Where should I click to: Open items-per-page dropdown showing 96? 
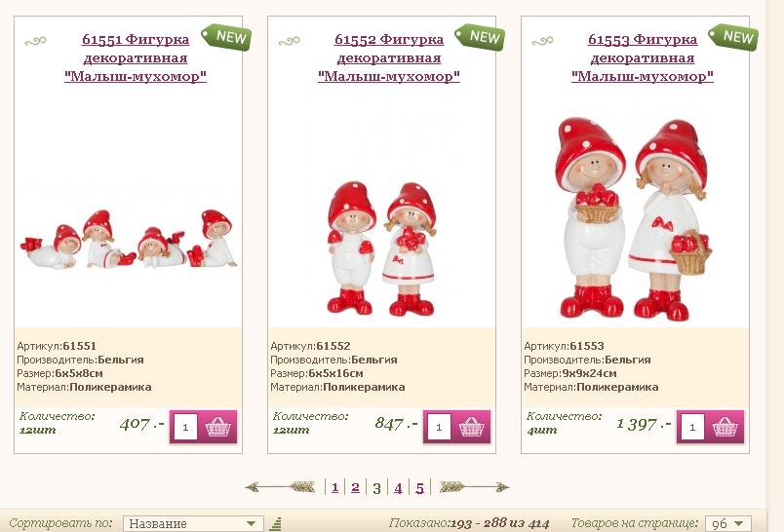click(x=728, y=523)
